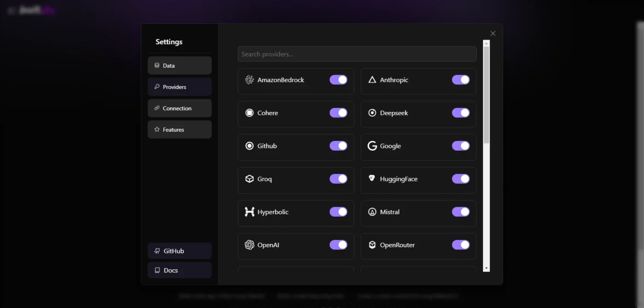Click the book icon beside Docs
The image size is (644, 308).
click(x=157, y=270)
